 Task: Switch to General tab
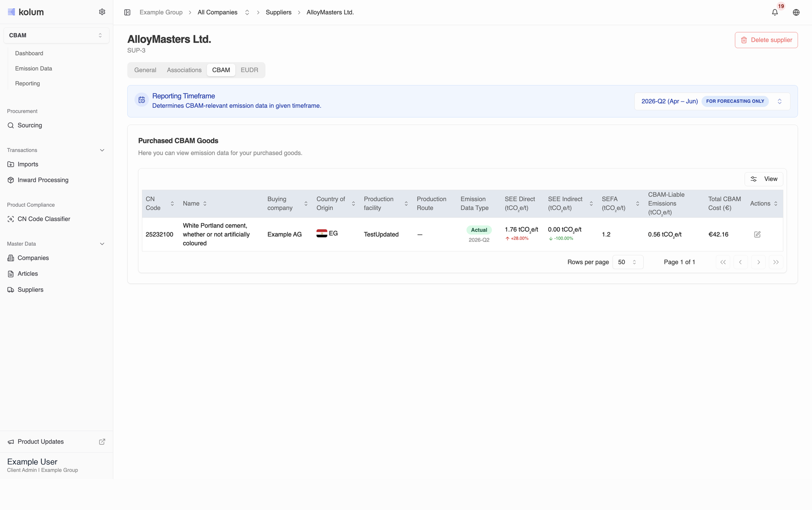coord(145,70)
